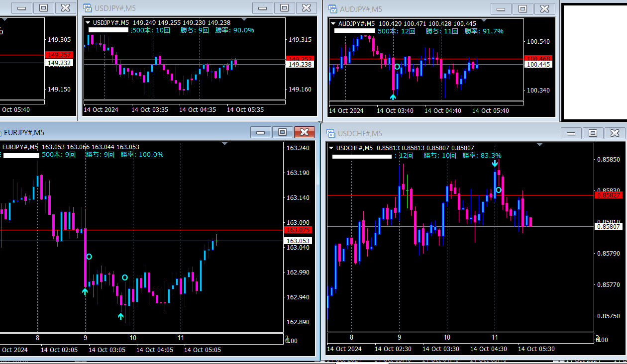Viewport: 627px width, 364px height.
Task: Maximize the USDCHF#,M5 chart window
Action: pyautogui.click(x=593, y=133)
